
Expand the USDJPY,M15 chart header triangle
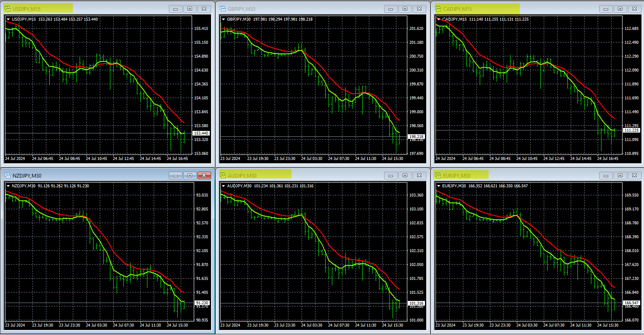coord(8,19)
